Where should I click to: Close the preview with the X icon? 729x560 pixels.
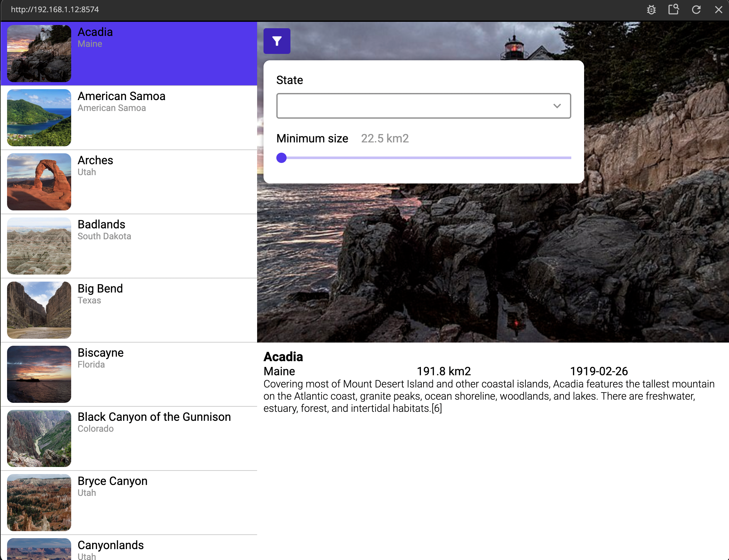(719, 10)
